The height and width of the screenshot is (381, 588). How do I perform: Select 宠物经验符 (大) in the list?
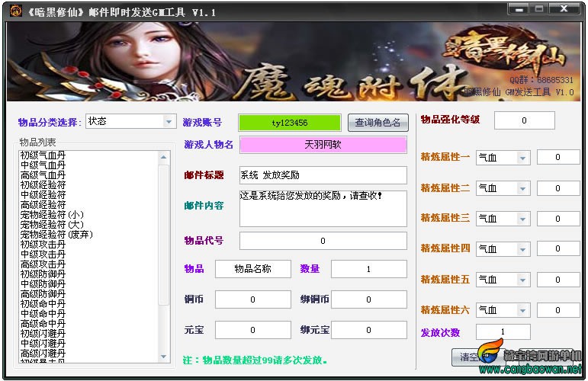click(x=52, y=225)
